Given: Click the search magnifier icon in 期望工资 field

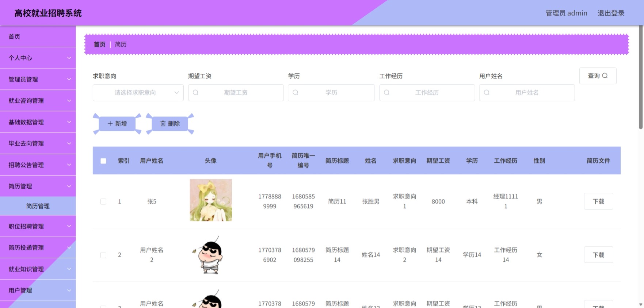Looking at the screenshot, I should pyautogui.click(x=195, y=93).
